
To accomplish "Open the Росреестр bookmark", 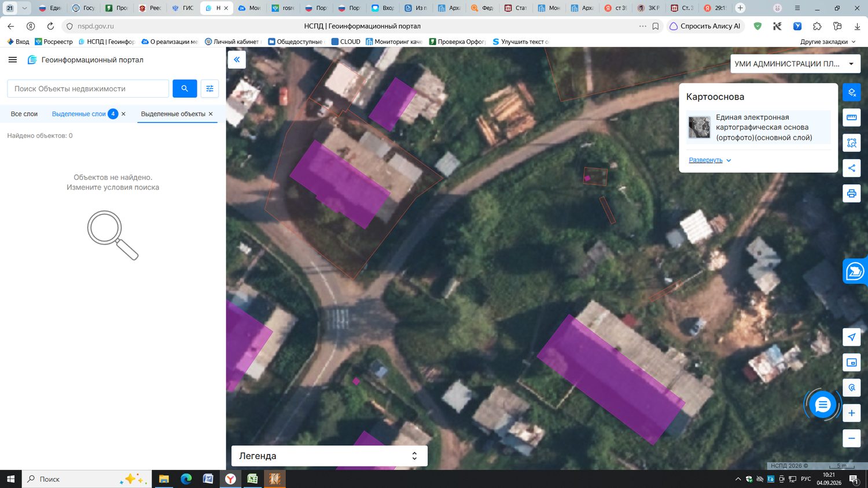I will pyautogui.click(x=54, y=42).
